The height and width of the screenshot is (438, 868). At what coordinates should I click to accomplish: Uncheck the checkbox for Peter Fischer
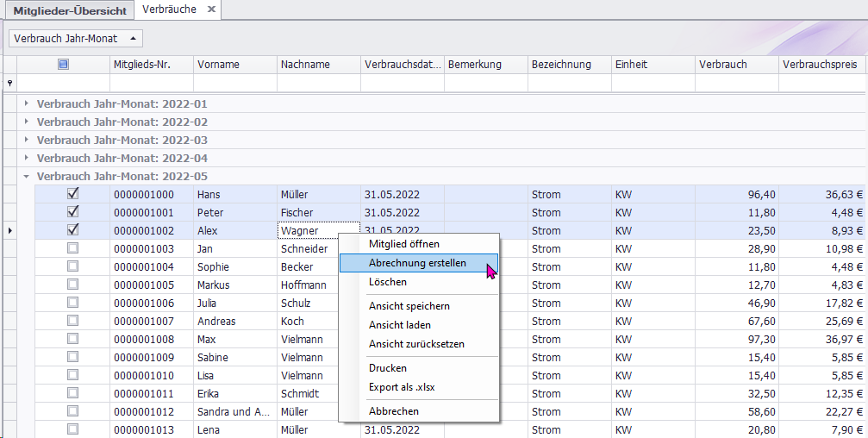pos(73,212)
